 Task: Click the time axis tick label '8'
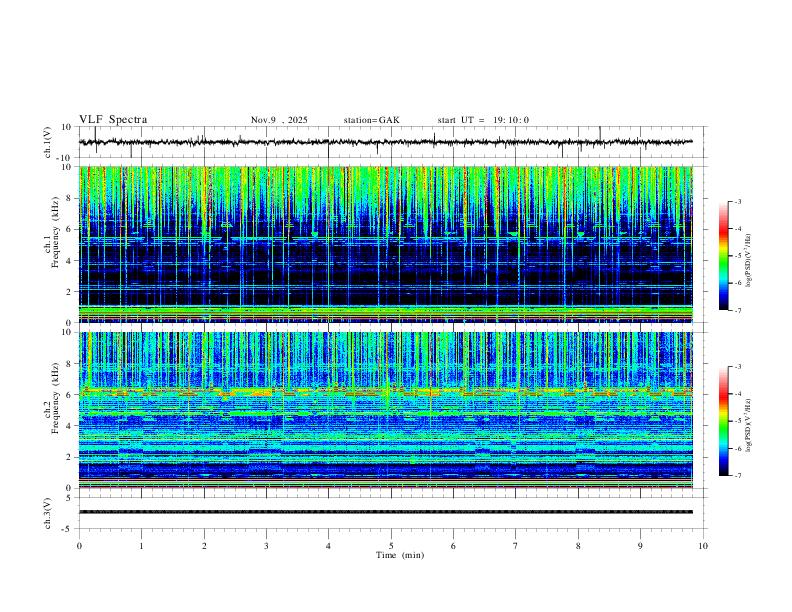578,546
